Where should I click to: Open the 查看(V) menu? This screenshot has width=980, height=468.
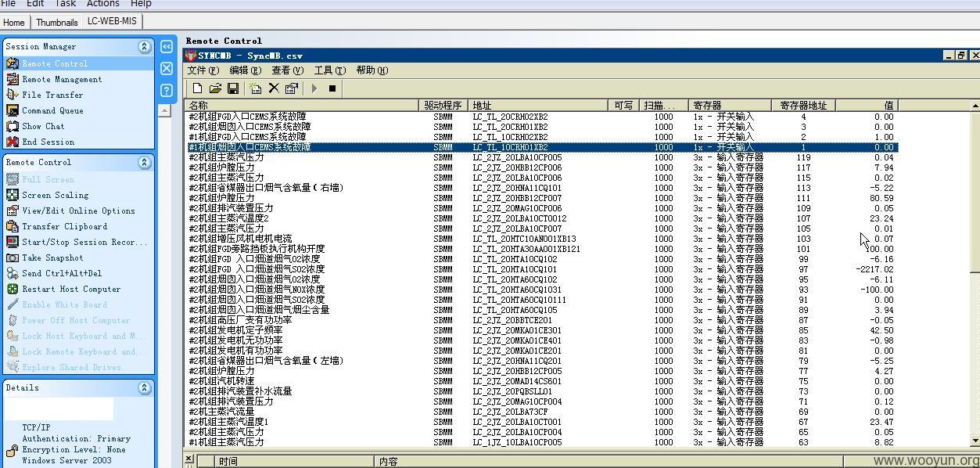[287, 70]
